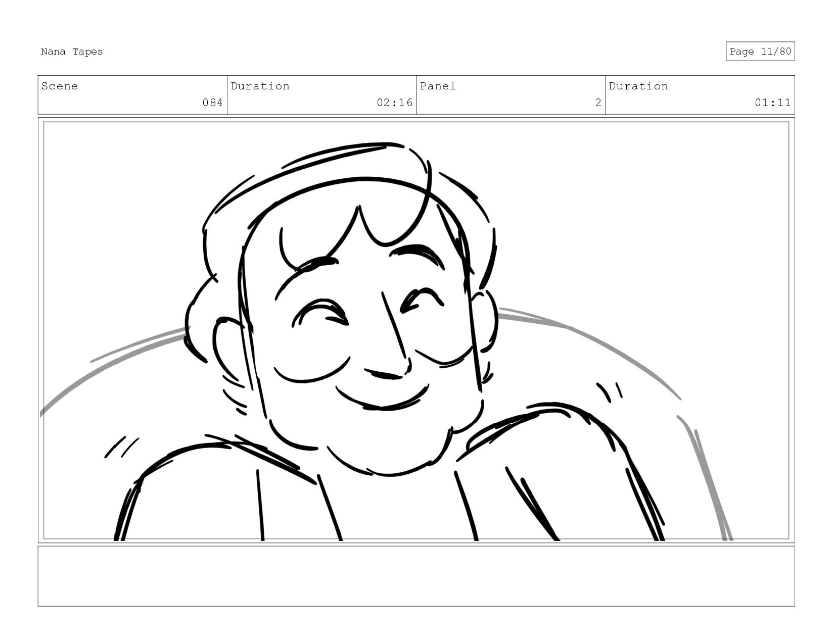Image resolution: width=834 pixels, height=644 pixels.
Task: Click the panel duration value '01:11'
Action: [x=772, y=103]
